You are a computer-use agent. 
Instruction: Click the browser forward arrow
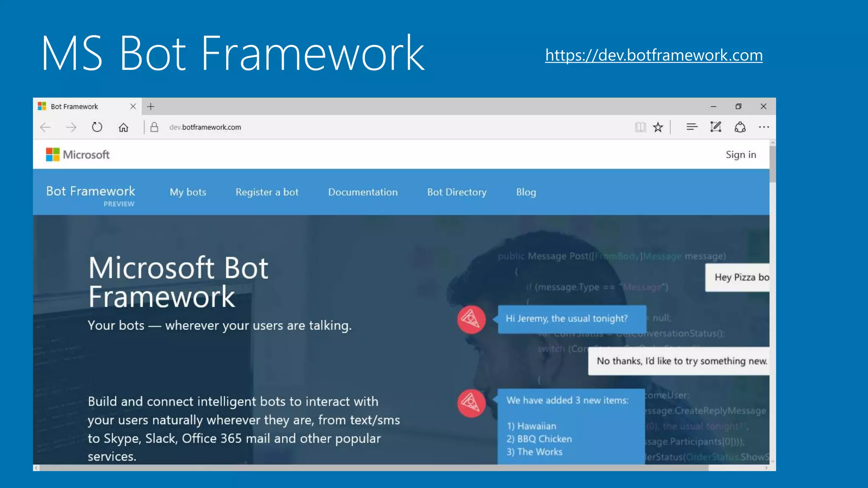(71, 127)
